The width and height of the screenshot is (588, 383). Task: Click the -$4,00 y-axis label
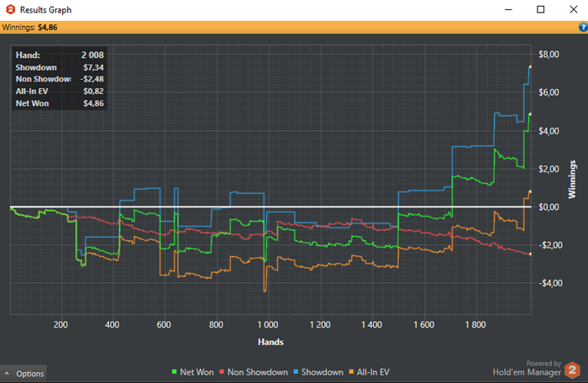pos(550,283)
